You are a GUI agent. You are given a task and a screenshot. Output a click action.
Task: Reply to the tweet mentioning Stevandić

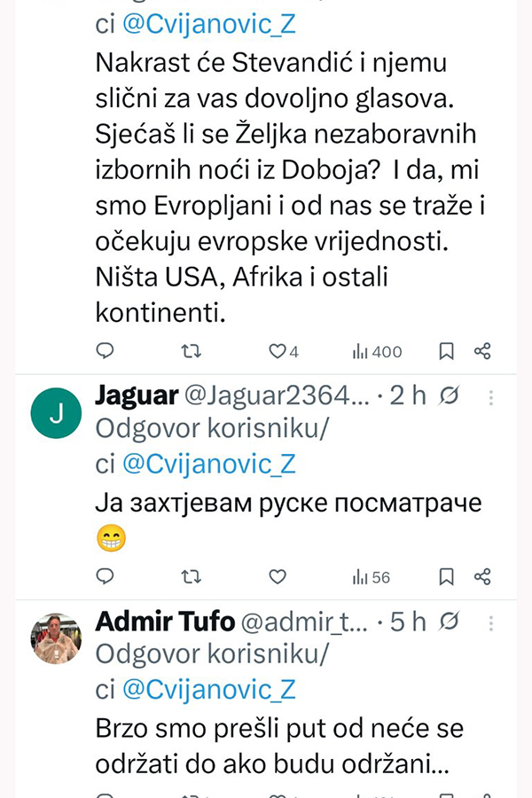coord(105,351)
